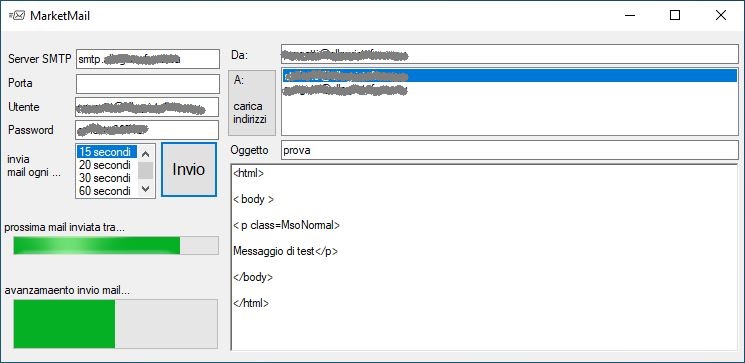
Task: Click into the Server SMTP field
Action: pos(148,59)
